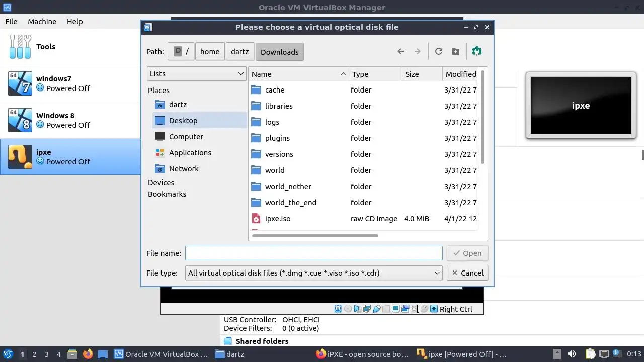The image size is (644, 362).
Task: Switch to iPXE Firefox window in taskbar
Action: pos(362,354)
